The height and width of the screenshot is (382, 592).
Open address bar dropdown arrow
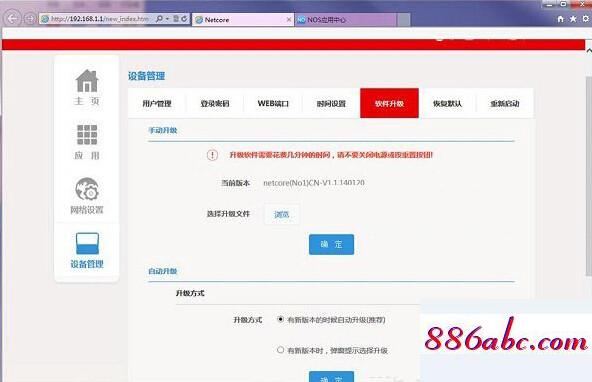coord(167,18)
